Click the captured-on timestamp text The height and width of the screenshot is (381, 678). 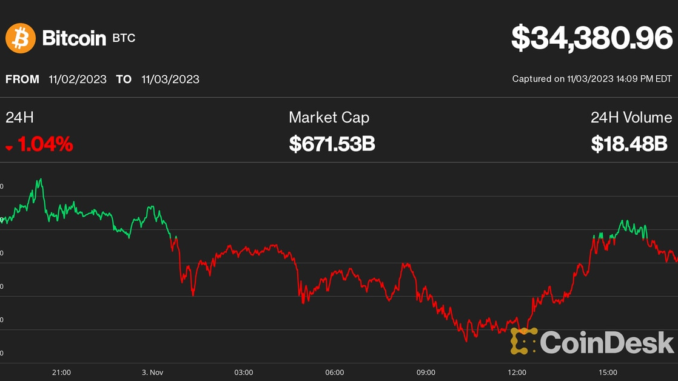(592, 79)
